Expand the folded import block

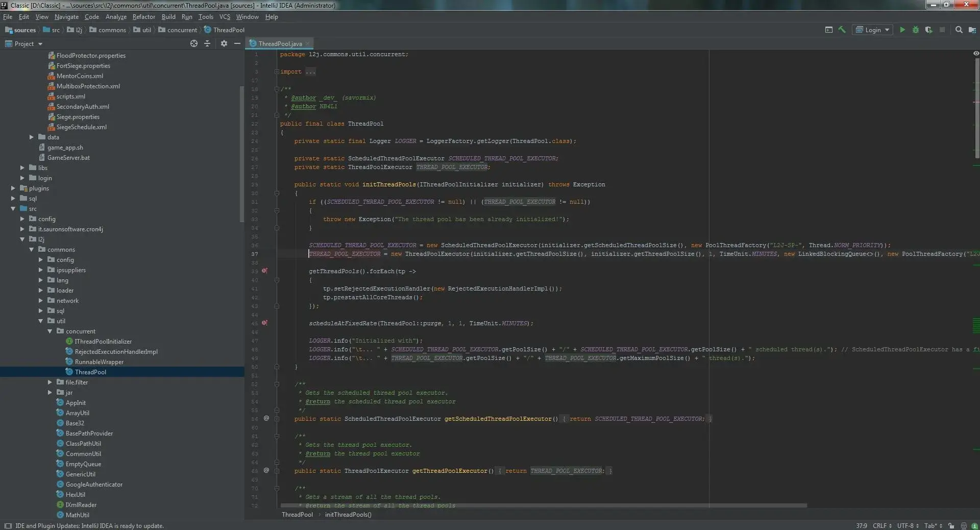point(277,71)
